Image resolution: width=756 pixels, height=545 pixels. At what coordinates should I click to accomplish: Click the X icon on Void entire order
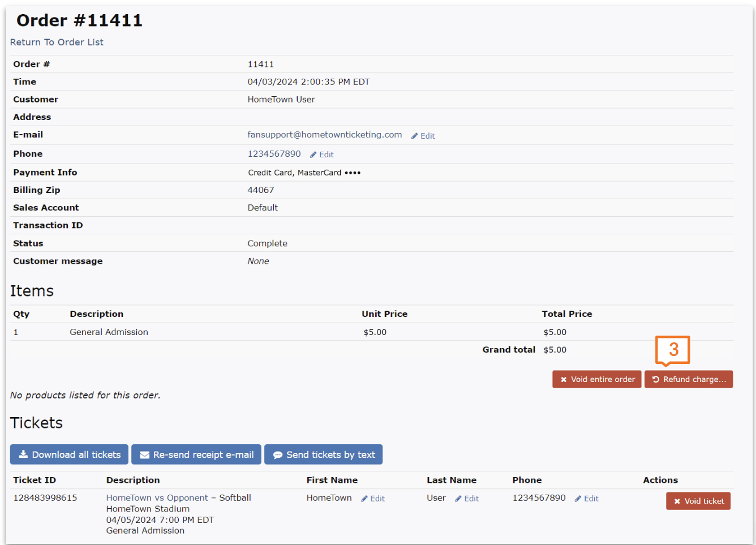564,380
